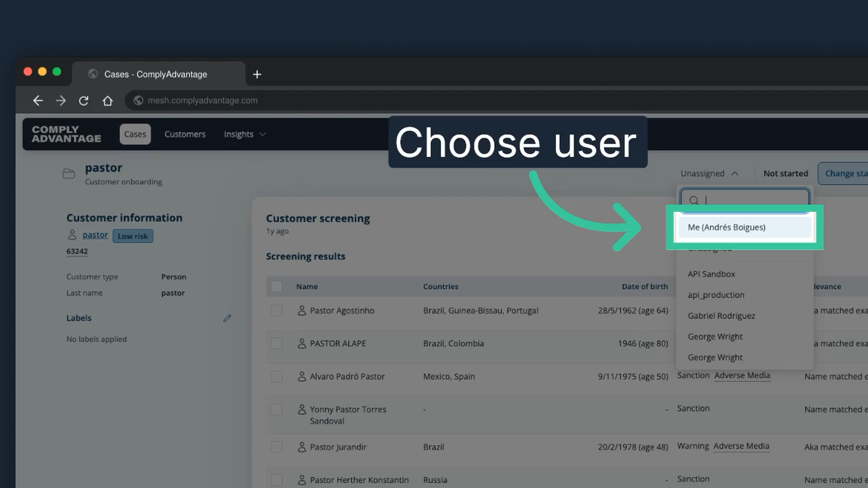The image size is (868, 488).
Task: Click the person icon for Yonny Pastor Torres
Action: pos(302,410)
